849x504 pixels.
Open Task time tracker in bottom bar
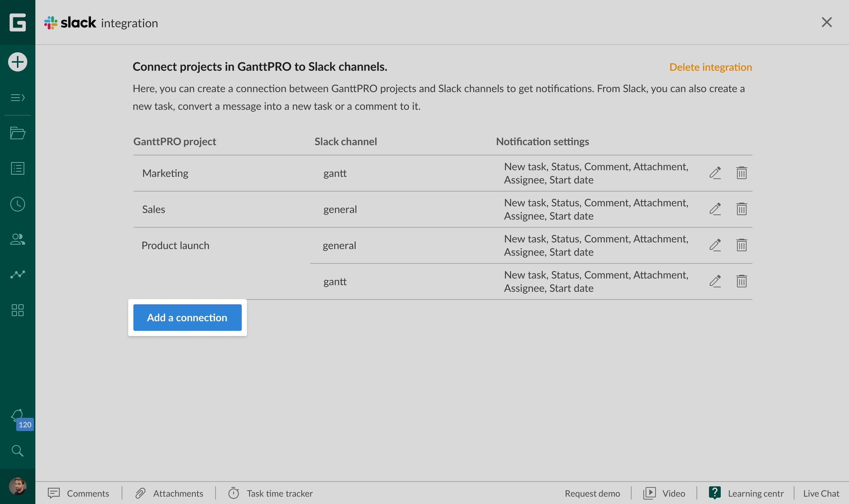coord(270,493)
